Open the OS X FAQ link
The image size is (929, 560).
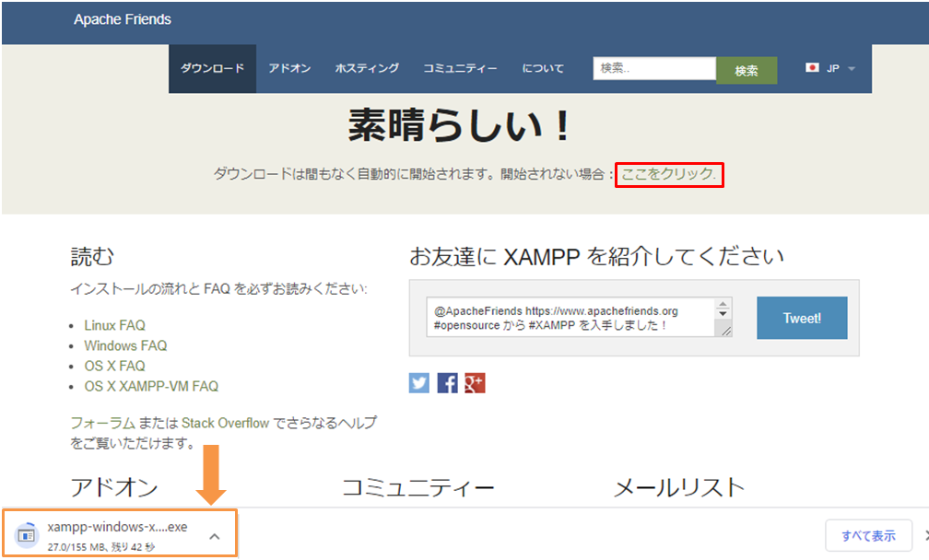[114, 366]
